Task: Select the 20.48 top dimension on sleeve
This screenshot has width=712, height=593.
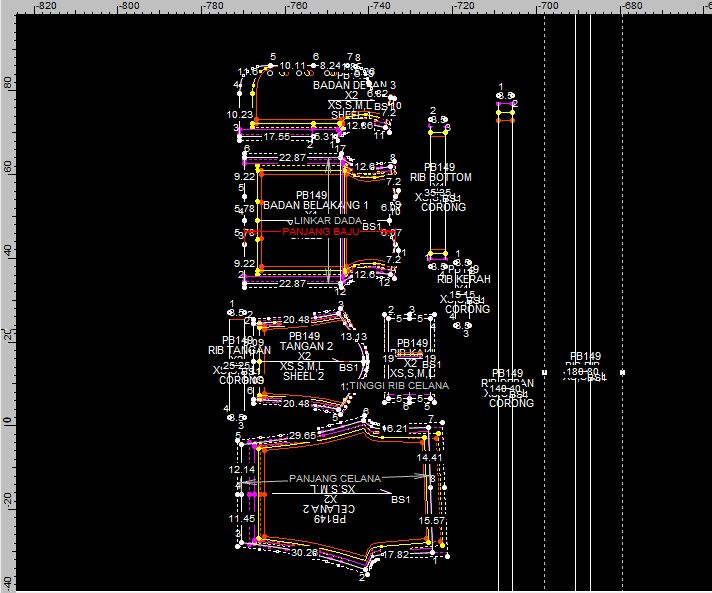Action: [296, 320]
